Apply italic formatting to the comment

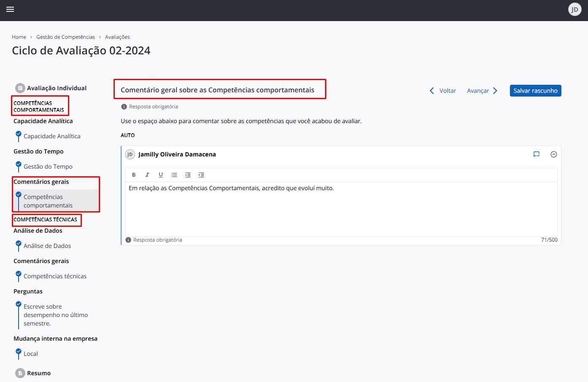(147, 175)
